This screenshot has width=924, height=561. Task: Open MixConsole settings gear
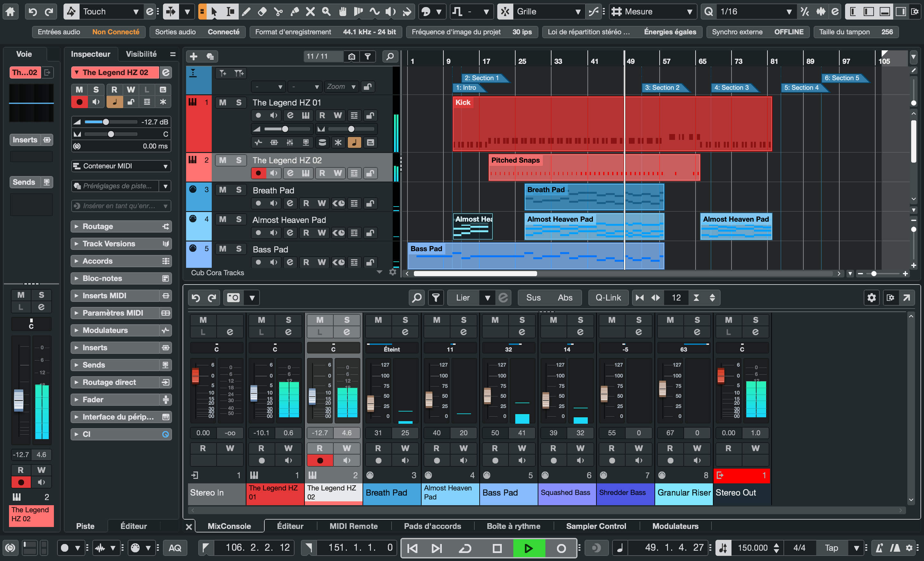click(871, 298)
